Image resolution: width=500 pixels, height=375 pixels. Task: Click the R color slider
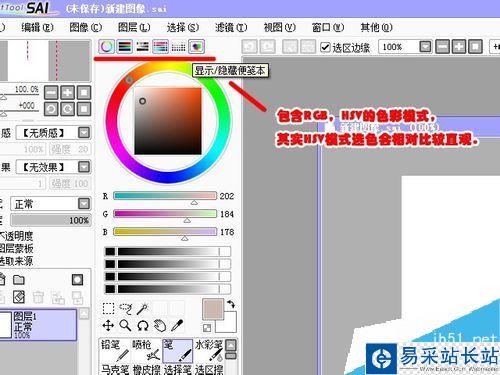(x=165, y=196)
